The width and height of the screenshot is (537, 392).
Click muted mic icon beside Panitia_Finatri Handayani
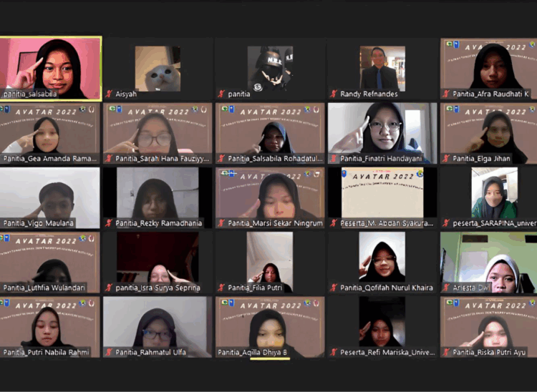(334, 159)
